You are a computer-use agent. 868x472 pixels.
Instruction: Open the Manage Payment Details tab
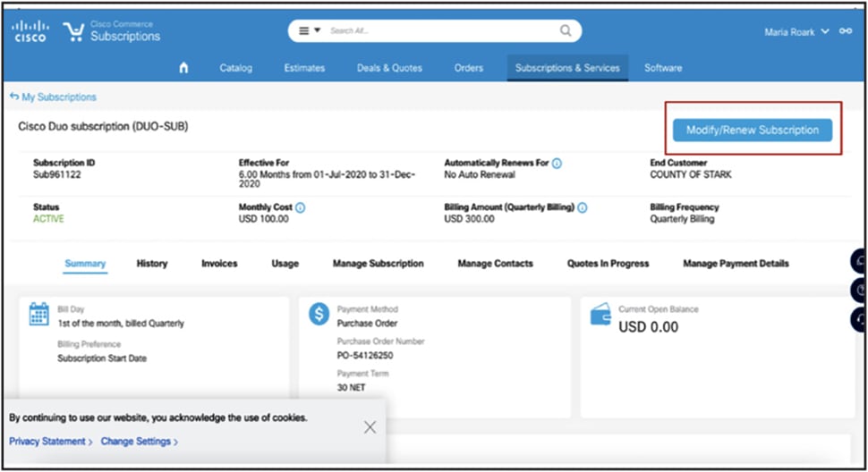(736, 264)
